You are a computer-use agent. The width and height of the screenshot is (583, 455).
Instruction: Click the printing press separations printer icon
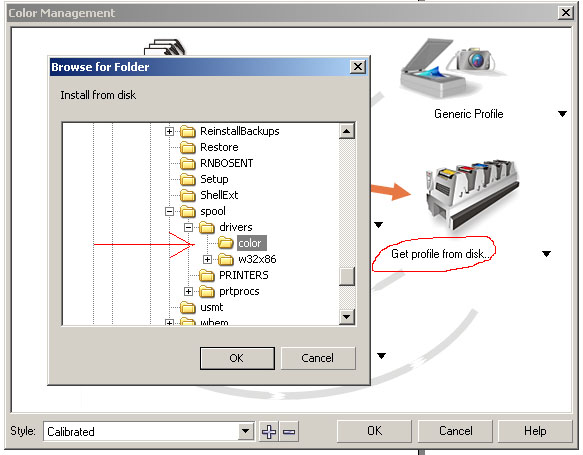(x=472, y=195)
